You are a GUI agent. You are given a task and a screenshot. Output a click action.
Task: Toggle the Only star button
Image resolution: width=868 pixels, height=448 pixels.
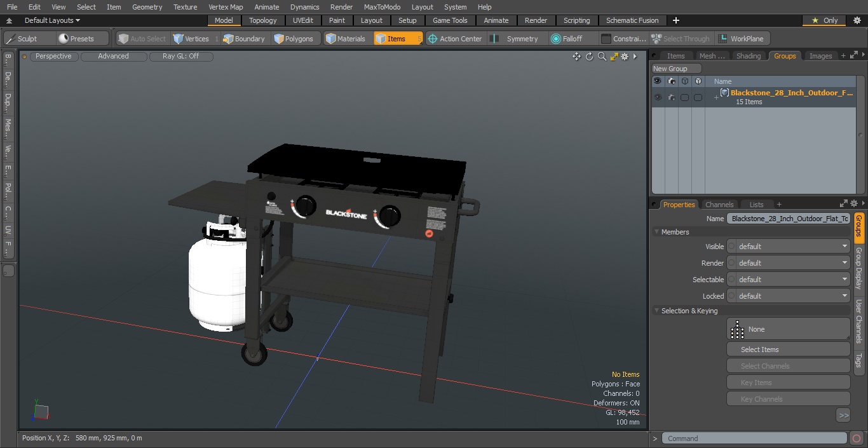click(825, 20)
